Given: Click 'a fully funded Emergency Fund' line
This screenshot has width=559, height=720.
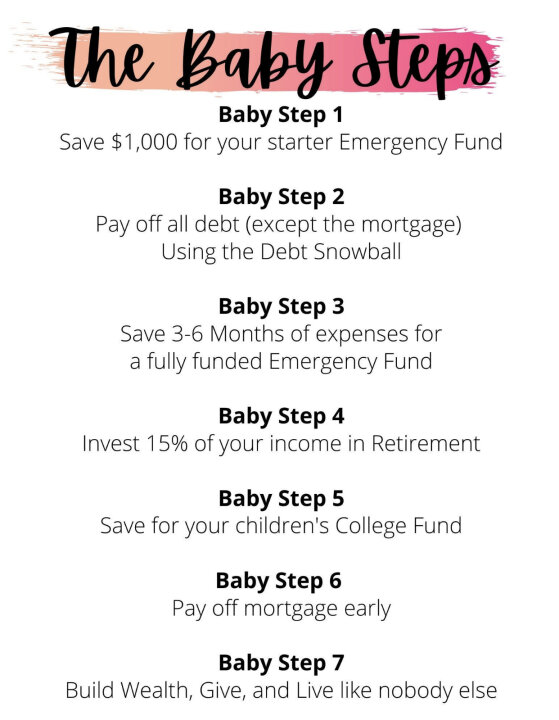Looking at the screenshot, I should pyautogui.click(x=281, y=361).
